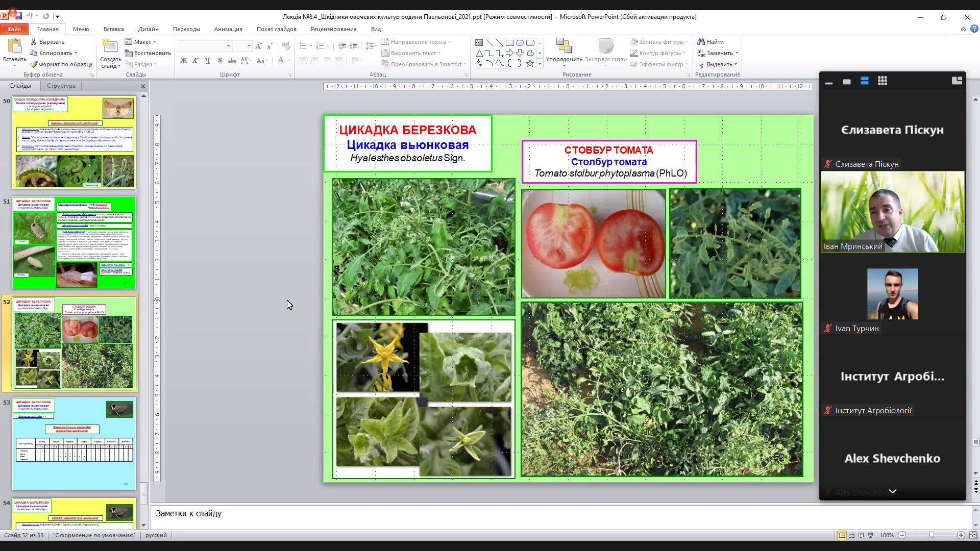This screenshot has height=551, width=980.
Task: Expand more participants chevron in Zoom panel
Action: pyautogui.click(x=892, y=491)
